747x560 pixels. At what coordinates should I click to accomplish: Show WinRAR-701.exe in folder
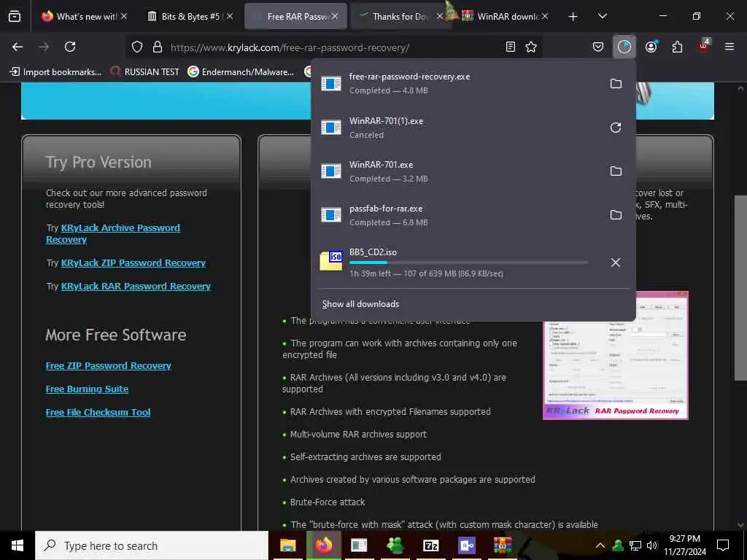[616, 171]
